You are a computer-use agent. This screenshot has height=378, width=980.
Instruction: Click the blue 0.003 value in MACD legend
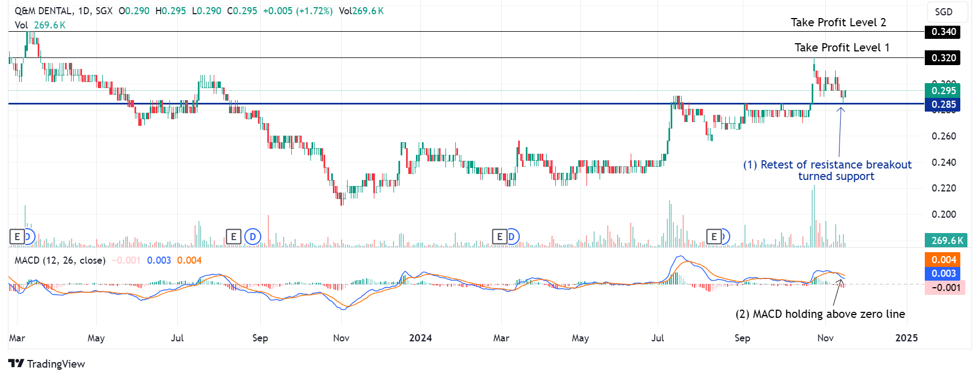[x=159, y=260]
